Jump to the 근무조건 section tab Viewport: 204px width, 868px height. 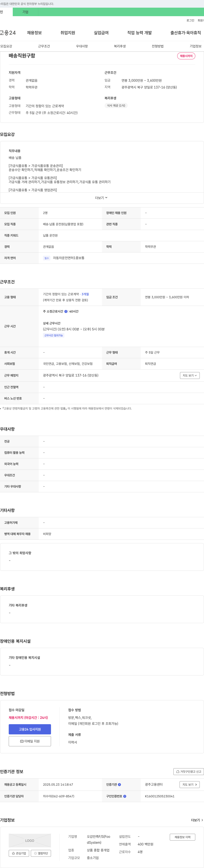(x=44, y=46)
